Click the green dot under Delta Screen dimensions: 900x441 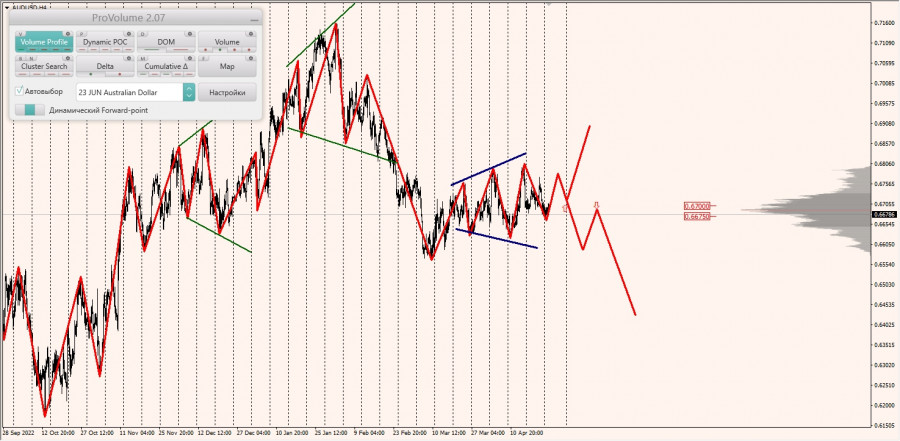click(x=91, y=74)
